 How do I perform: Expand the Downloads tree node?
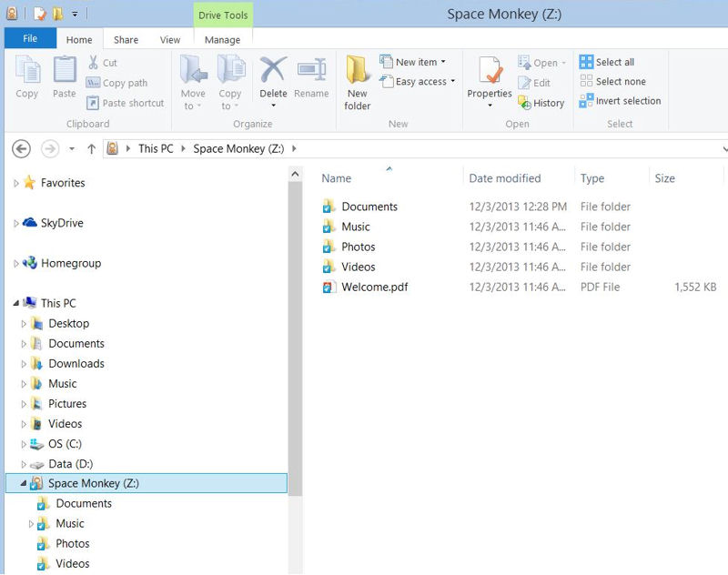[24, 364]
